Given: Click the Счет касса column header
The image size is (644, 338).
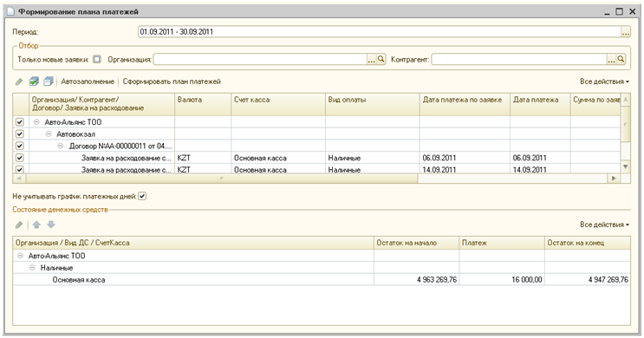Looking at the screenshot, I should [278, 104].
